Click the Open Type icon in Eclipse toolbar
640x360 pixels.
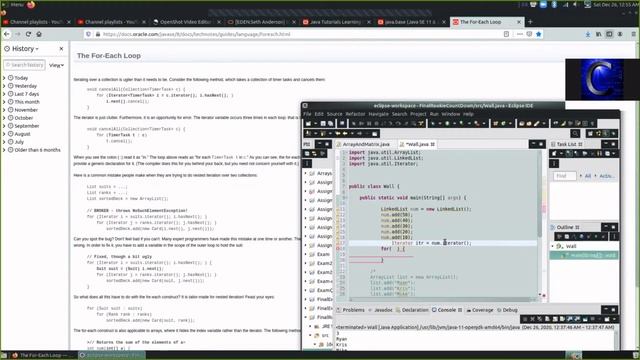[521, 123]
